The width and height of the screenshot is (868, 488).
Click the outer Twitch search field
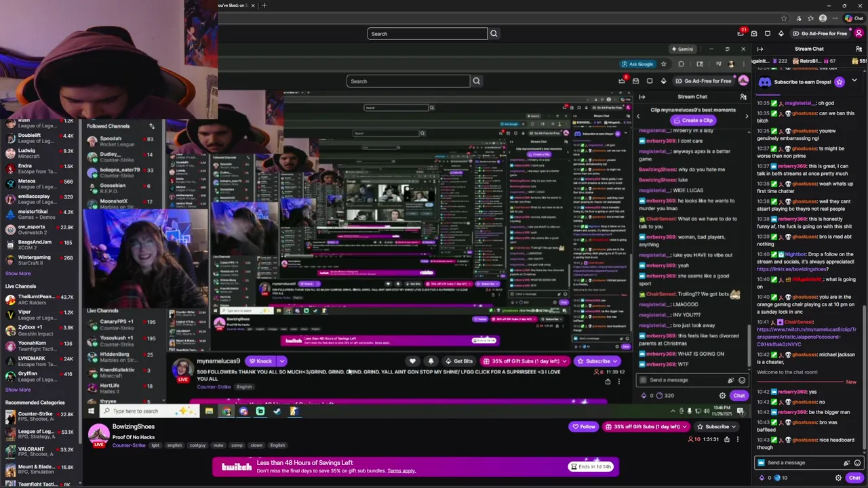[427, 33]
